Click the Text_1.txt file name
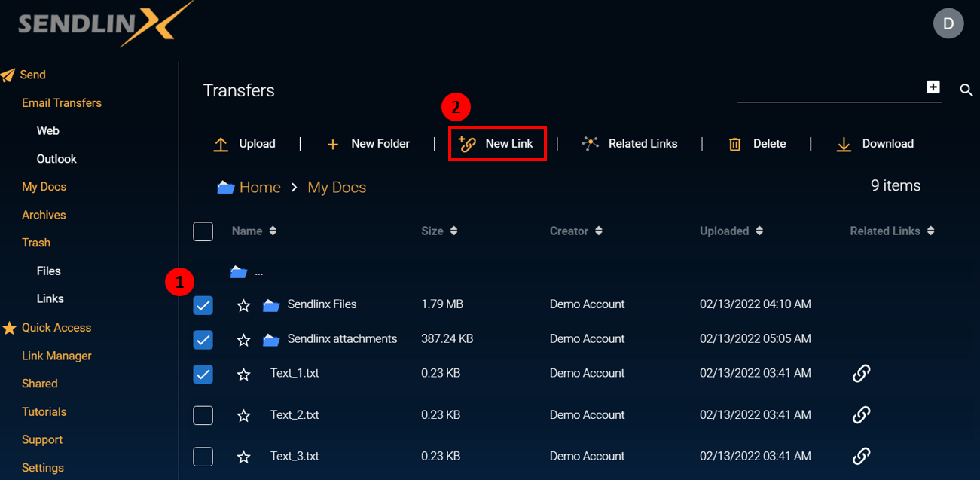 295,373
